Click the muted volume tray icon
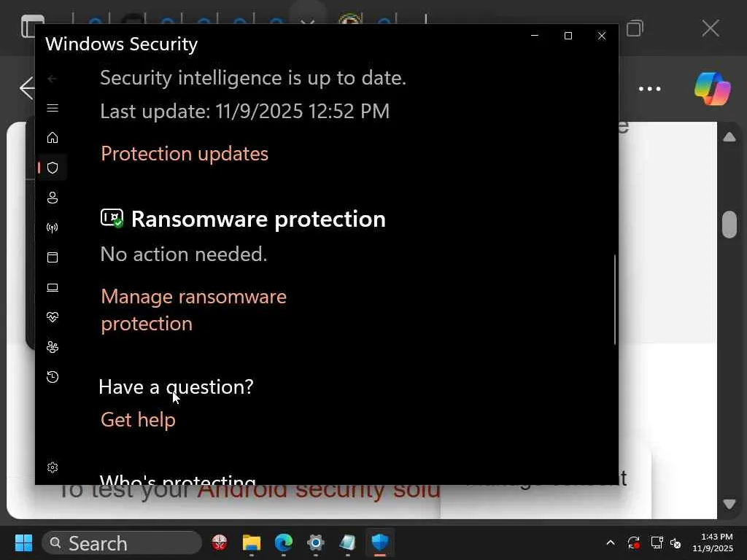Image resolution: width=747 pixels, height=560 pixels. point(676,542)
